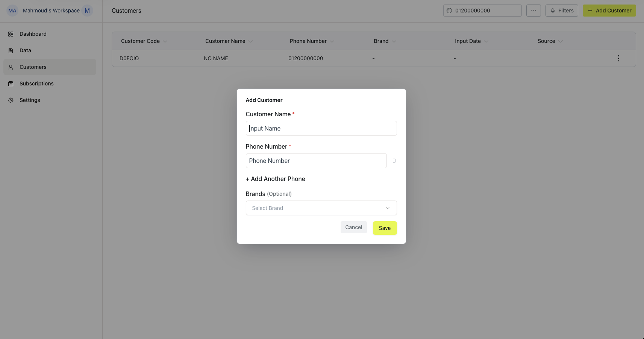644x339 pixels.
Task: Click the filter icon on Filters button
Action: pos(553,11)
